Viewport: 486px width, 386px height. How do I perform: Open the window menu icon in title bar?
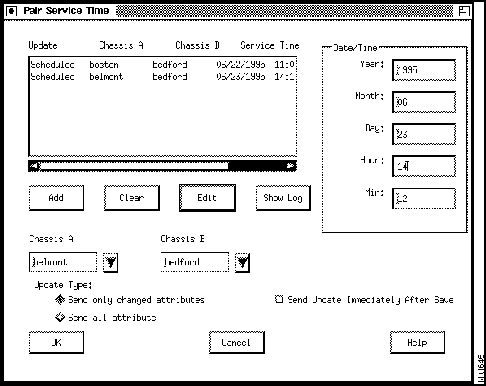(x=12, y=11)
